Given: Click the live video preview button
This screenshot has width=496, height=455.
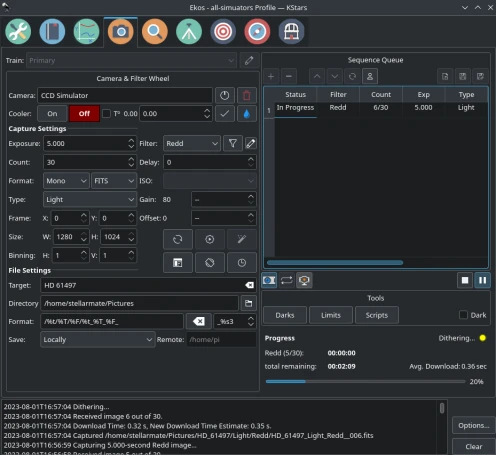Looking at the screenshot, I should coord(210,239).
